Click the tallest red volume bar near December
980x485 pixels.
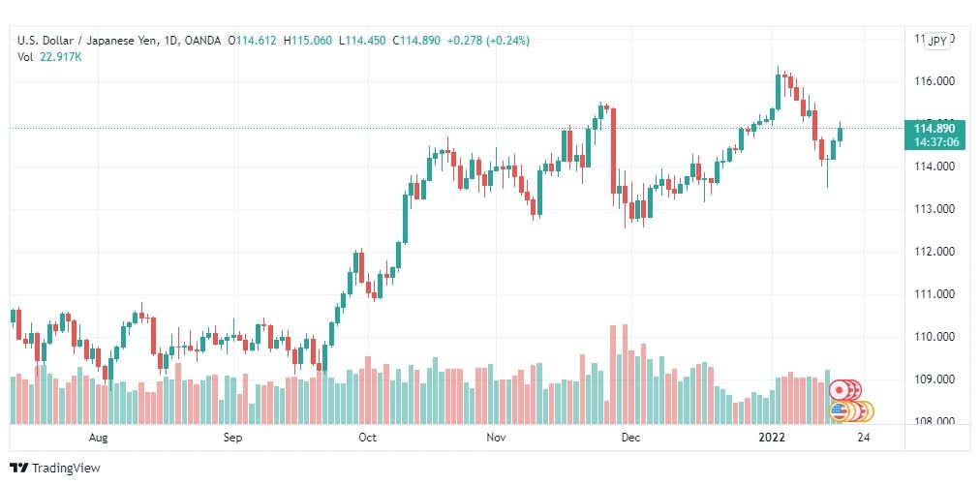625,373
